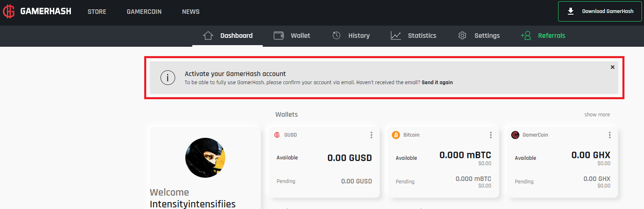This screenshot has height=209, width=644.
Task: Open the STORE menu item
Action: coord(97,12)
